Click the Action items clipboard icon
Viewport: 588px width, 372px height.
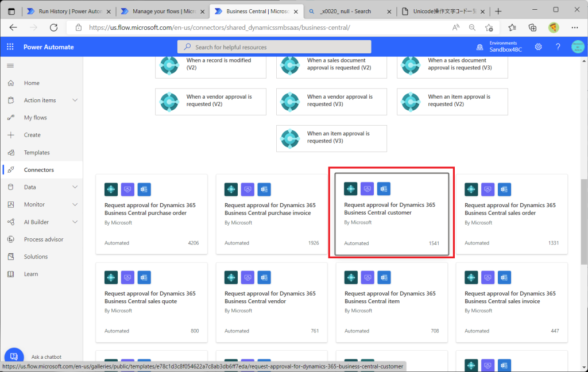click(x=11, y=100)
